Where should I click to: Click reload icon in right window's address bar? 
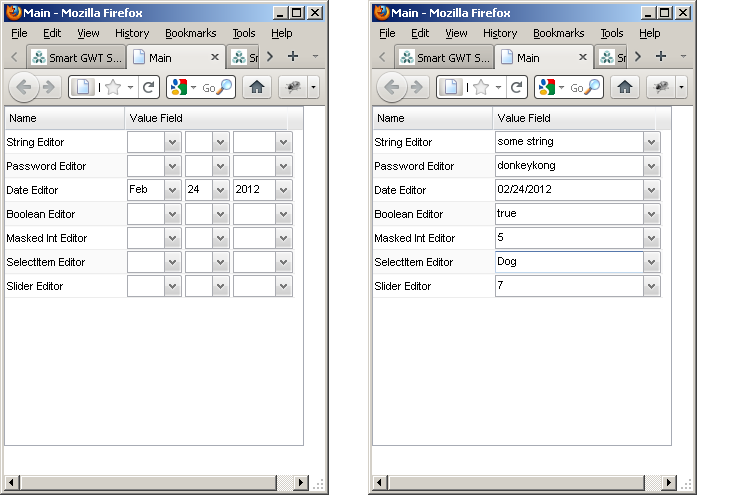[518, 87]
